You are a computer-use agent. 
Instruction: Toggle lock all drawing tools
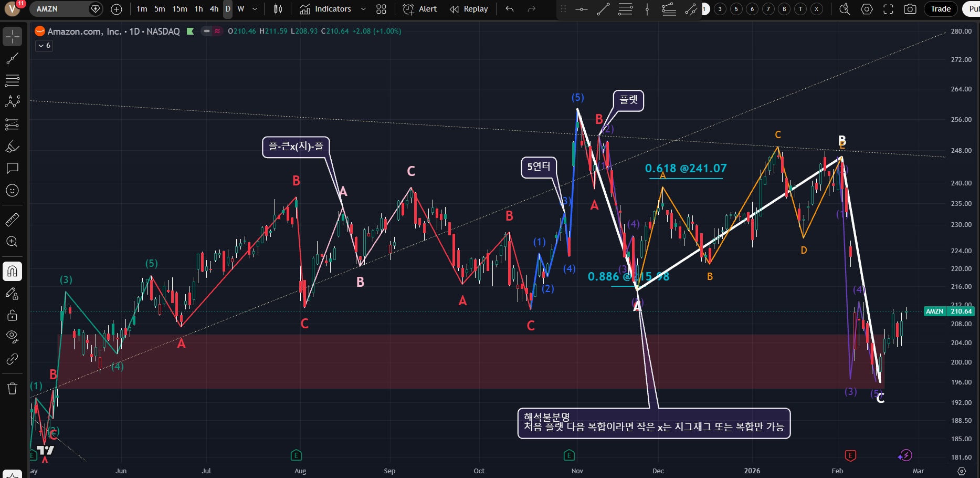[x=12, y=315]
